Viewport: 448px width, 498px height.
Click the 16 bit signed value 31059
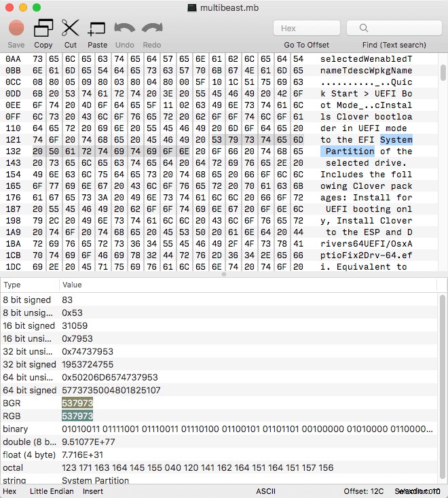coord(75,325)
